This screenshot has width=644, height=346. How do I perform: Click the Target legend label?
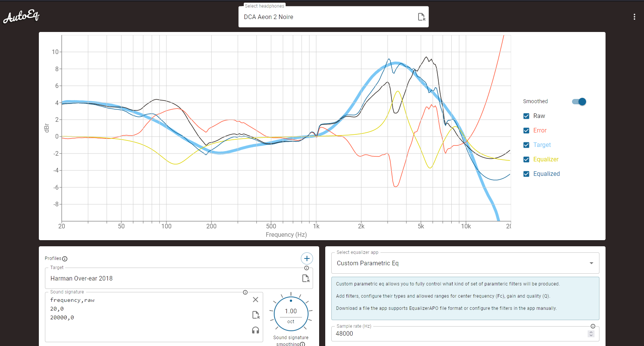tap(542, 145)
